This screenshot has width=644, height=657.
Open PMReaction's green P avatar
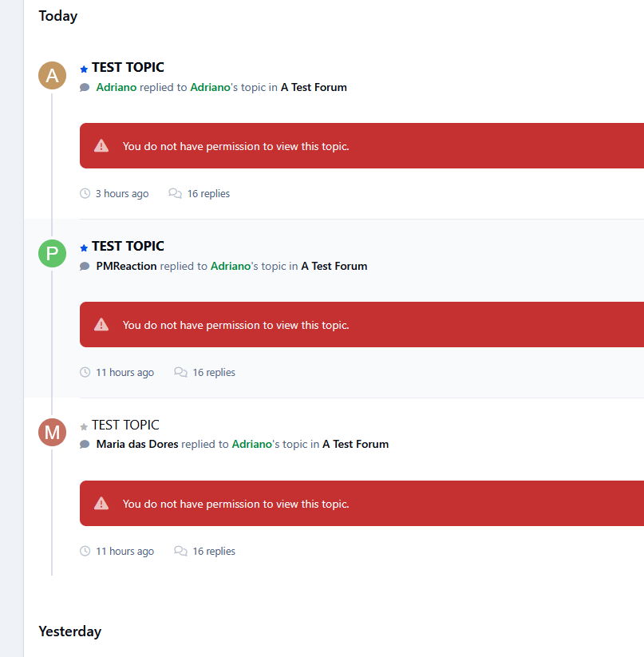click(x=53, y=254)
